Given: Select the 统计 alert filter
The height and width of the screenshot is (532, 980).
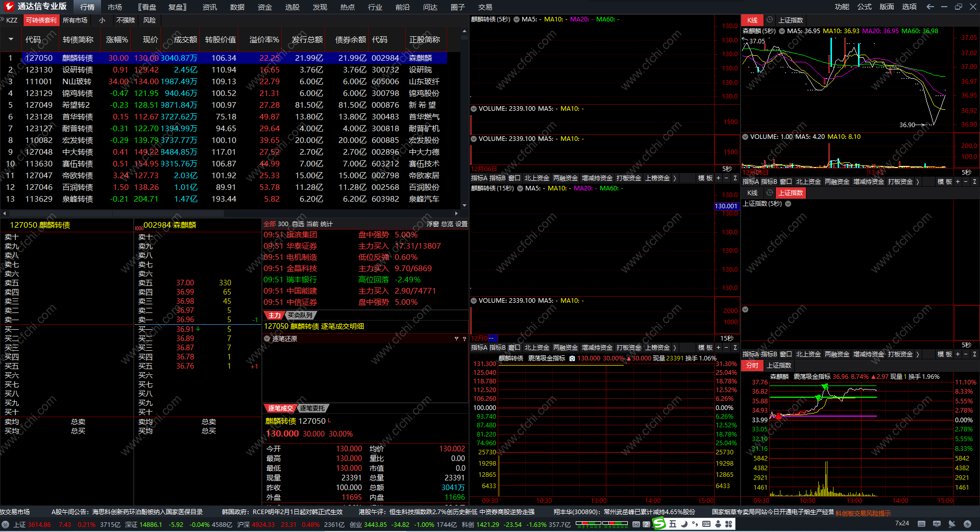Looking at the screenshot, I should click(327, 224).
